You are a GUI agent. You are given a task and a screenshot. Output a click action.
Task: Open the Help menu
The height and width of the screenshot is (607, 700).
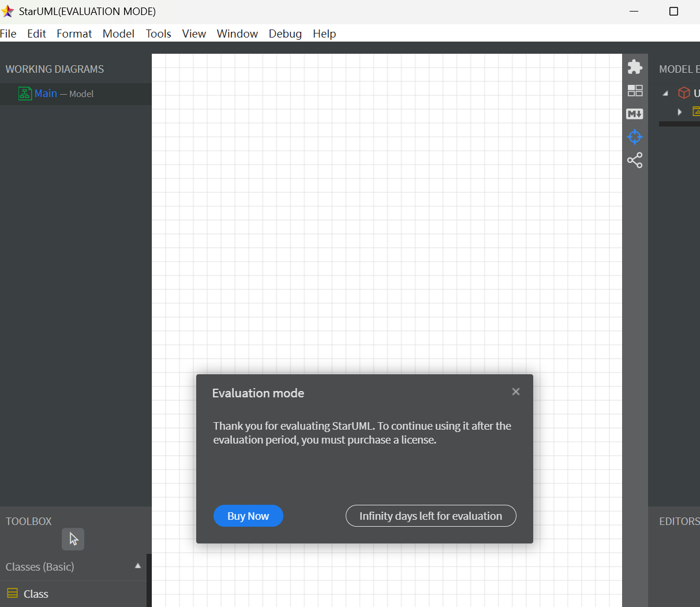(x=324, y=33)
